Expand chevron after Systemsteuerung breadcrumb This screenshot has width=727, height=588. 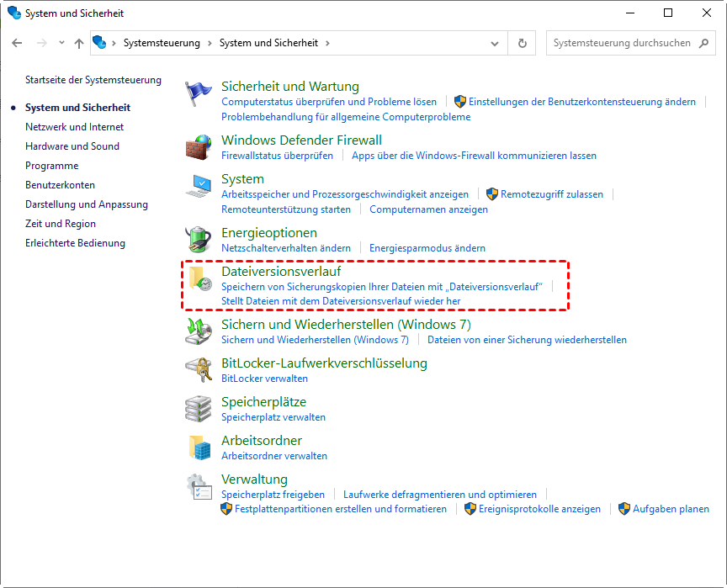point(210,43)
